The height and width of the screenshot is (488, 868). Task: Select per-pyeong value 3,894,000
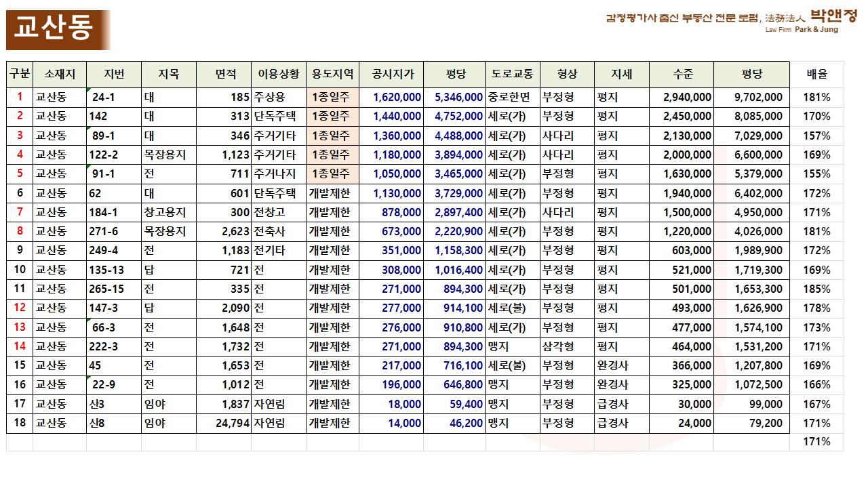(x=454, y=155)
